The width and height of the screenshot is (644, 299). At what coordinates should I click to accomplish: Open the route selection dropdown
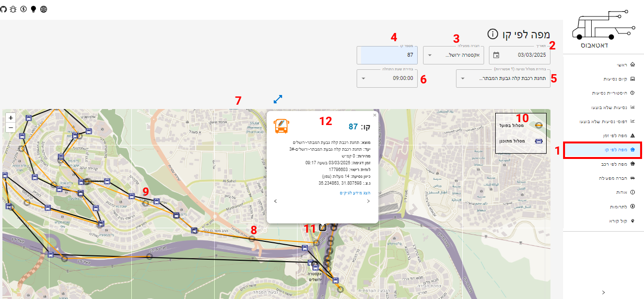tap(503, 78)
